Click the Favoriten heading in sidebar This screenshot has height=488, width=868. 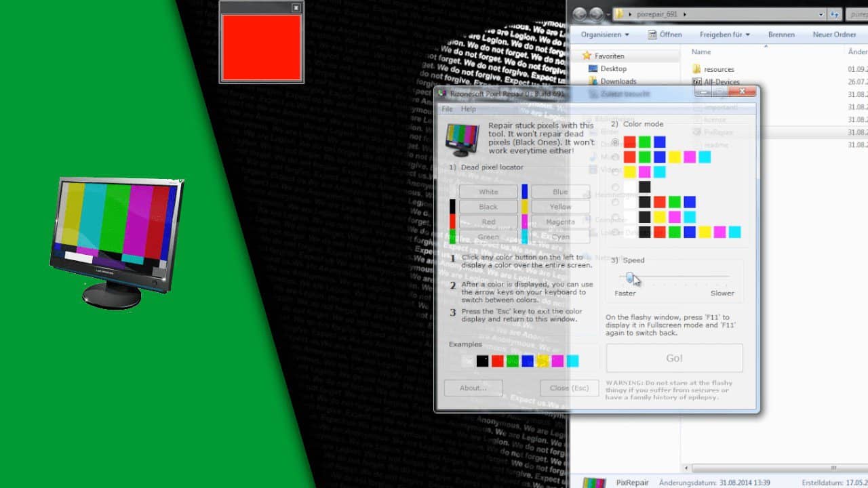point(610,56)
